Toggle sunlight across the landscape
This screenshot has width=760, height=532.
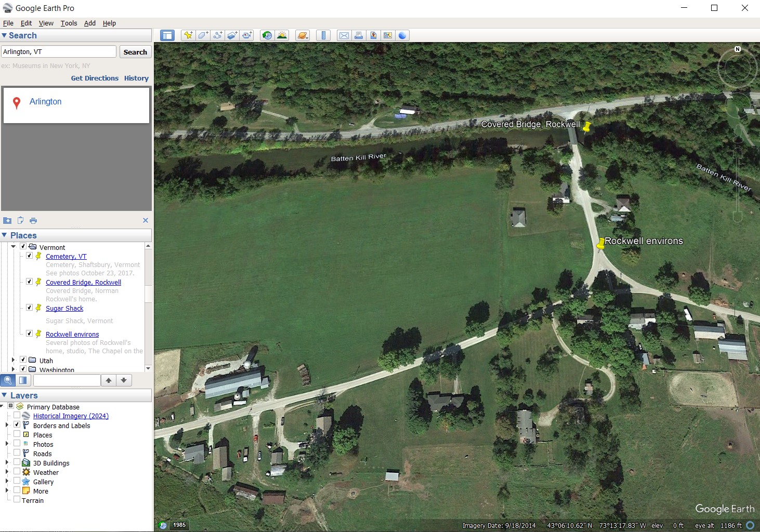pos(282,35)
